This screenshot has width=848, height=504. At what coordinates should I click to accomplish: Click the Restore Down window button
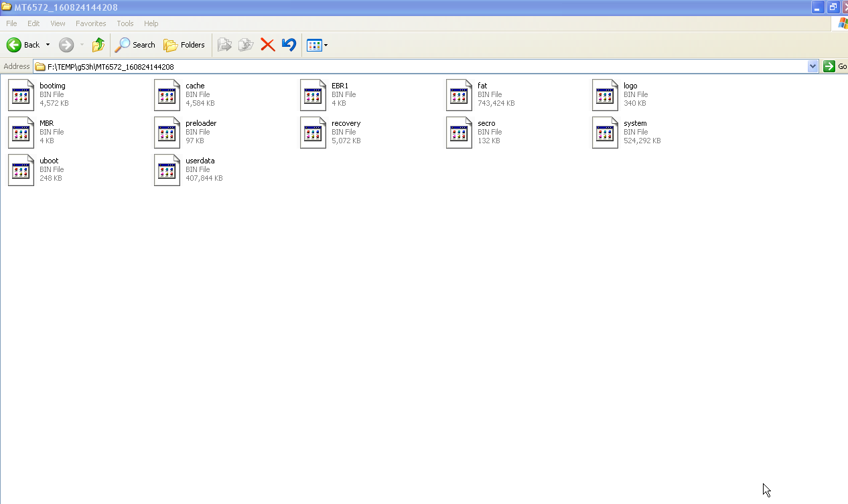[x=833, y=7]
